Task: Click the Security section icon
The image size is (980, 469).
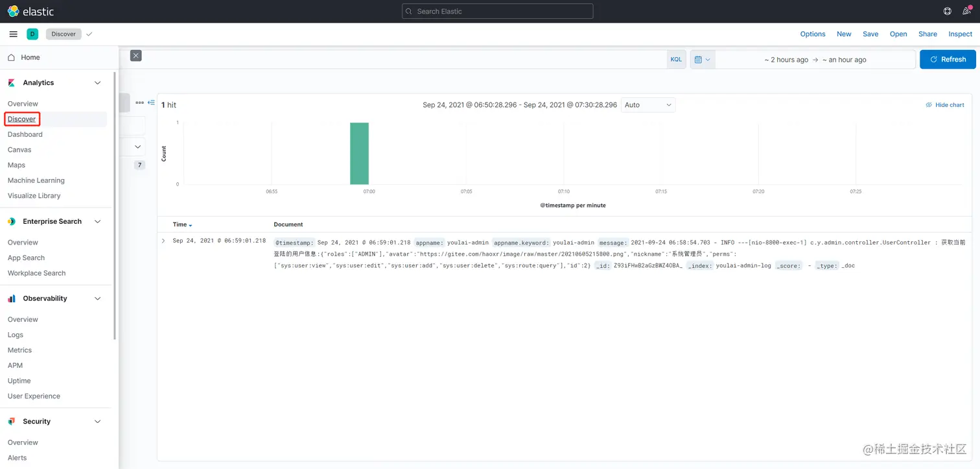Action: coord(11,421)
